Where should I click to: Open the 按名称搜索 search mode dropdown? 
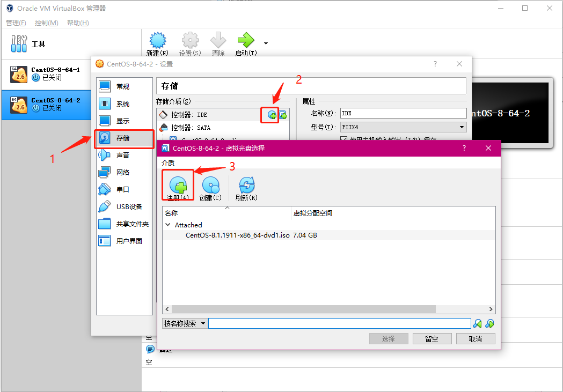tap(184, 323)
